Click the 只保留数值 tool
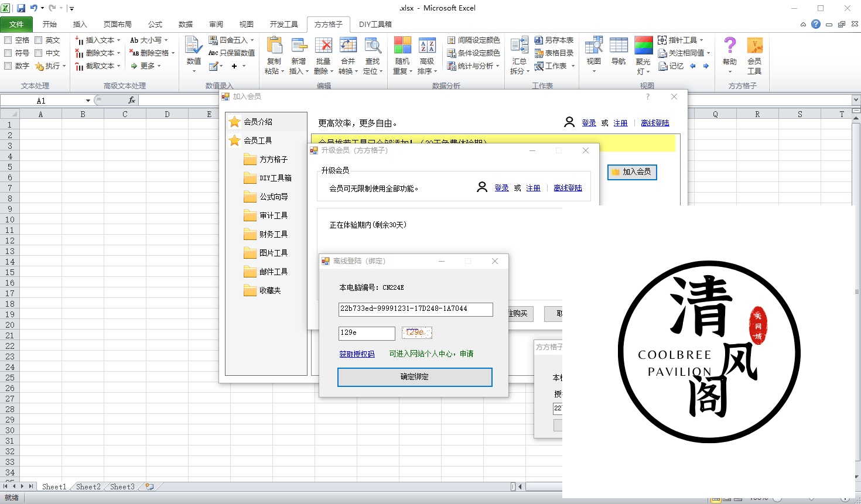 (x=232, y=53)
